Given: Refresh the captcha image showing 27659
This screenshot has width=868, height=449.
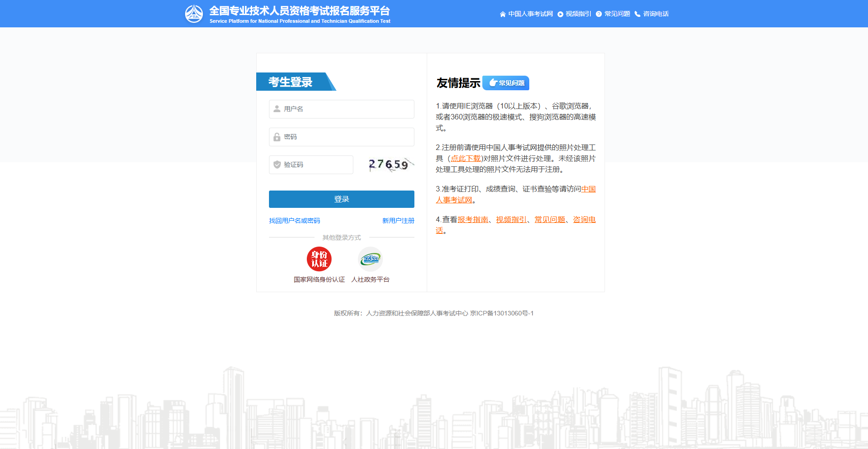Looking at the screenshot, I should (390, 165).
